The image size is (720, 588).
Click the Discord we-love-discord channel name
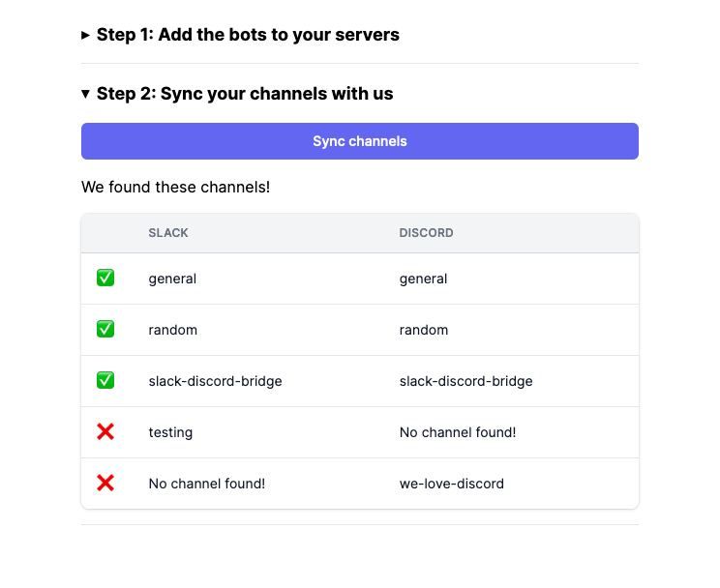click(x=451, y=484)
